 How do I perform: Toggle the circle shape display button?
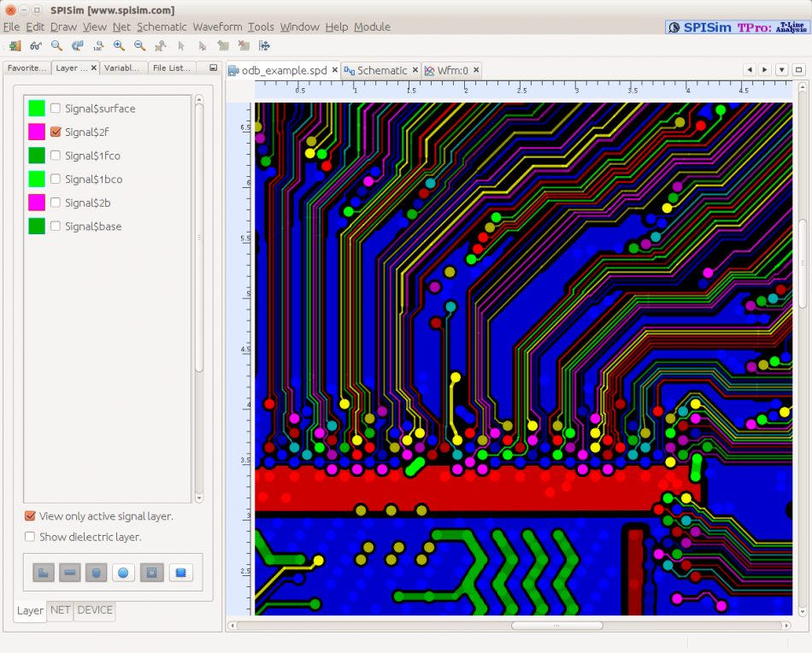[122, 573]
